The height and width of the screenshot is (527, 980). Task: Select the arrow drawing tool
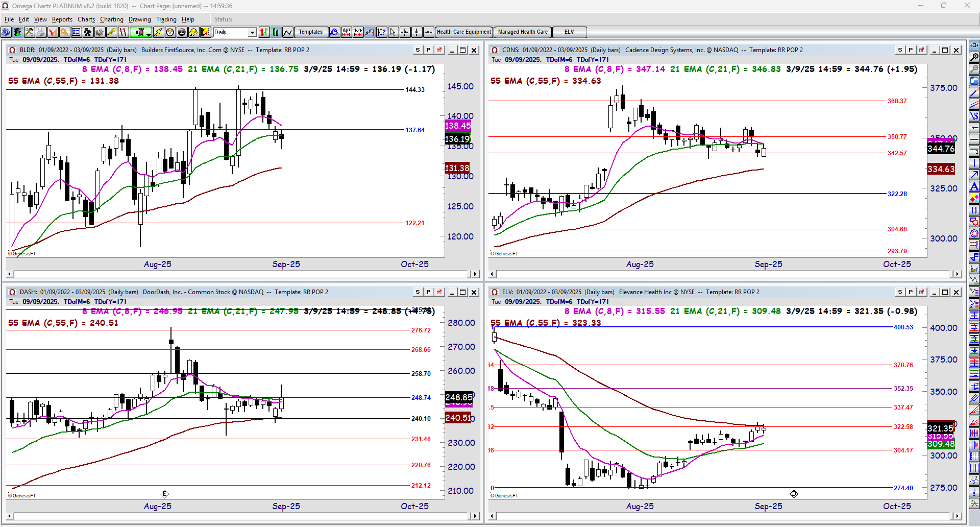[974, 175]
